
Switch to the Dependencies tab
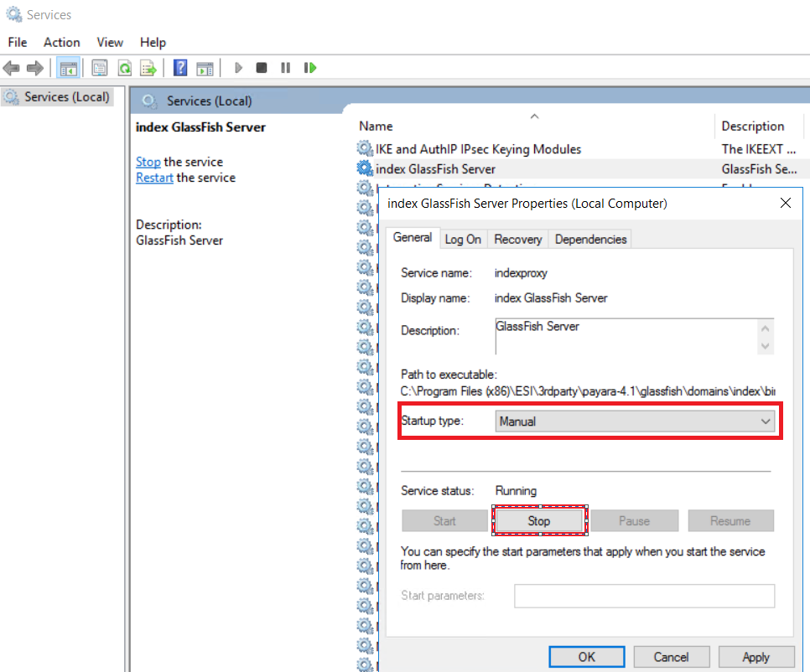click(x=590, y=240)
